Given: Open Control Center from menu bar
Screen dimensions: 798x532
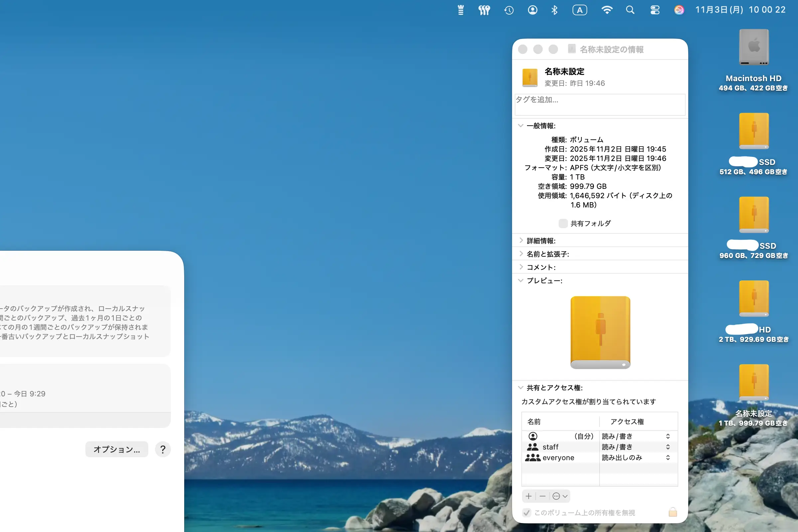Looking at the screenshot, I should tap(655, 10).
